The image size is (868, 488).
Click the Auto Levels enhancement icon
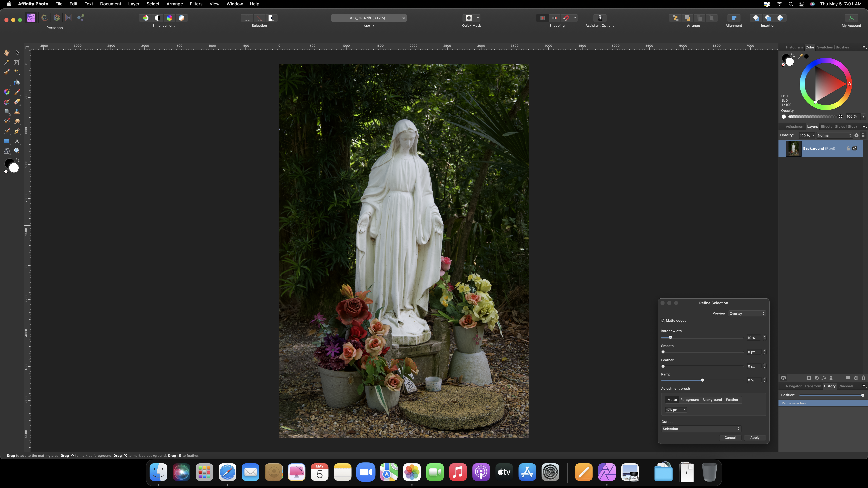(x=146, y=18)
